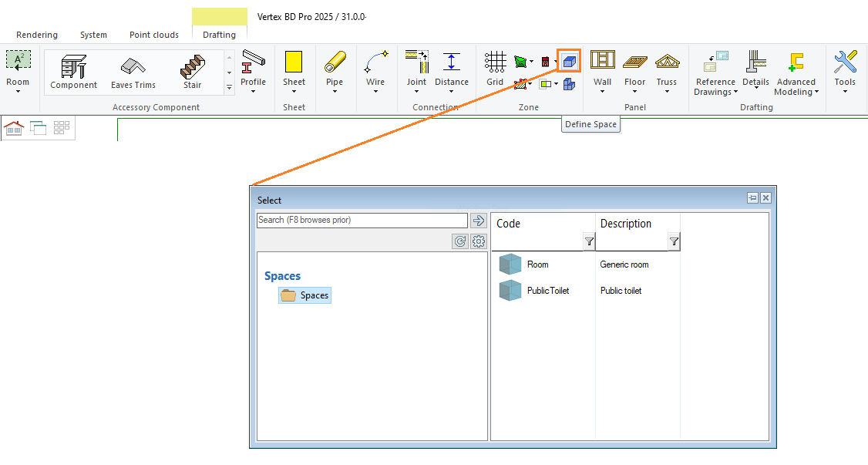Viewport: 868px width, 465px height.
Task: Select the Truss panel tool
Action: [x=666, y=68]
